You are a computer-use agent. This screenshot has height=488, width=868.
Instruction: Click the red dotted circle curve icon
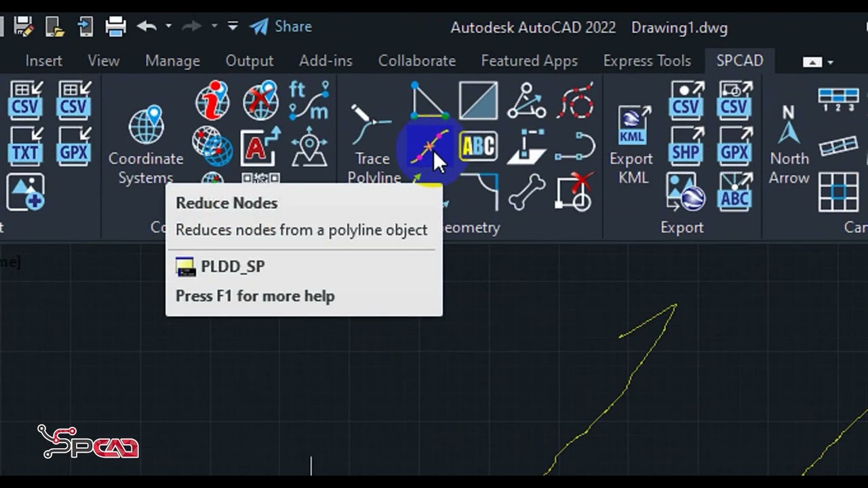tap(576, 100)
